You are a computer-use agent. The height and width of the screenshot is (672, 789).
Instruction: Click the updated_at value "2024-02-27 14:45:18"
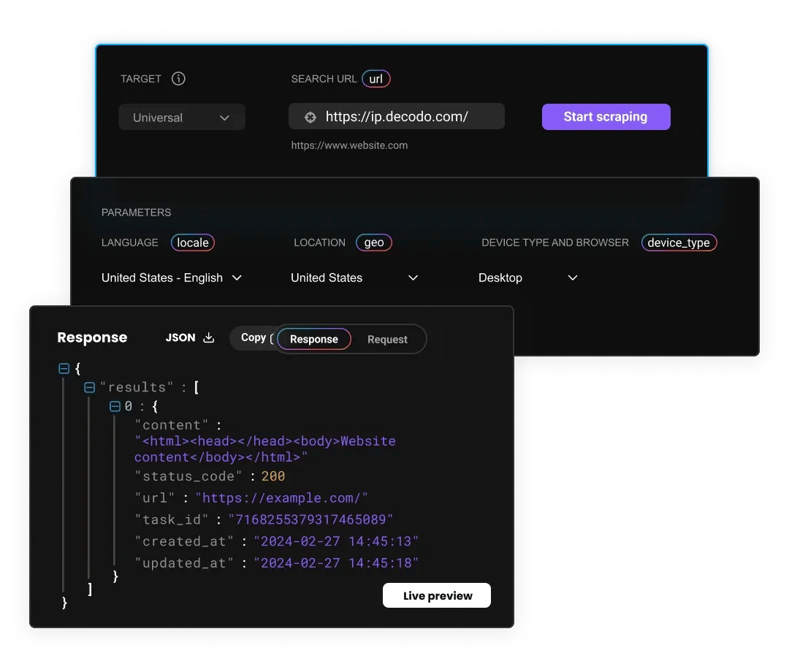point(336,563)
